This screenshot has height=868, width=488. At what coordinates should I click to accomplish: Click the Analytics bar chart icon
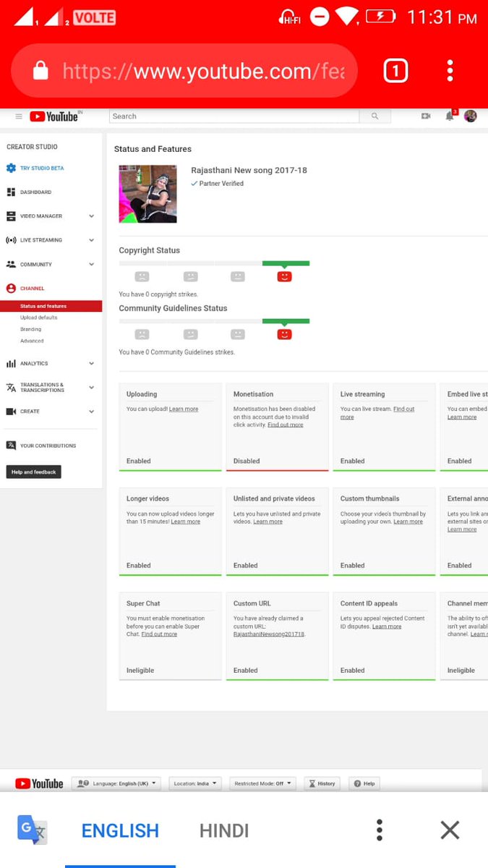(11, 364)
